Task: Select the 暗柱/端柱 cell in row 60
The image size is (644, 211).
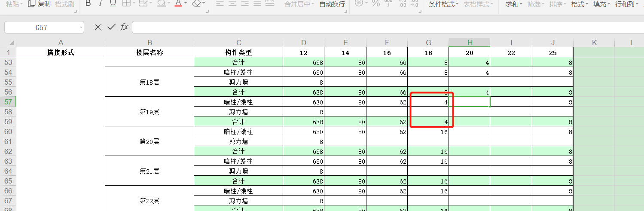Action: [x=238, y=131]
